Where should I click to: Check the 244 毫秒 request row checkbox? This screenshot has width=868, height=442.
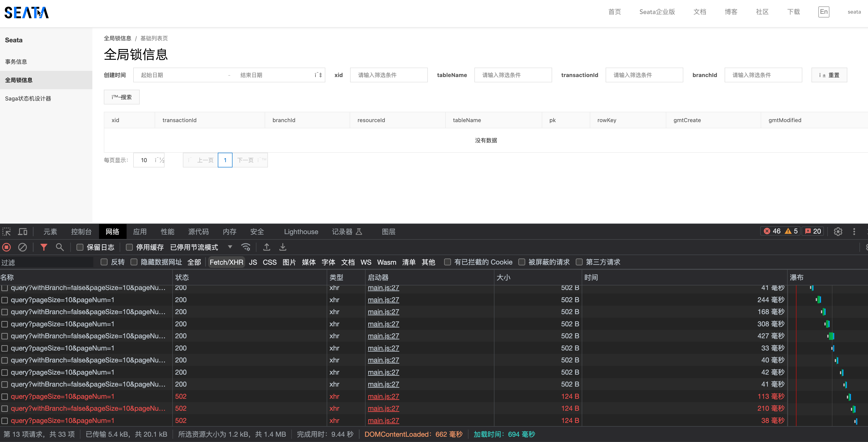click(x=5, y=300)
